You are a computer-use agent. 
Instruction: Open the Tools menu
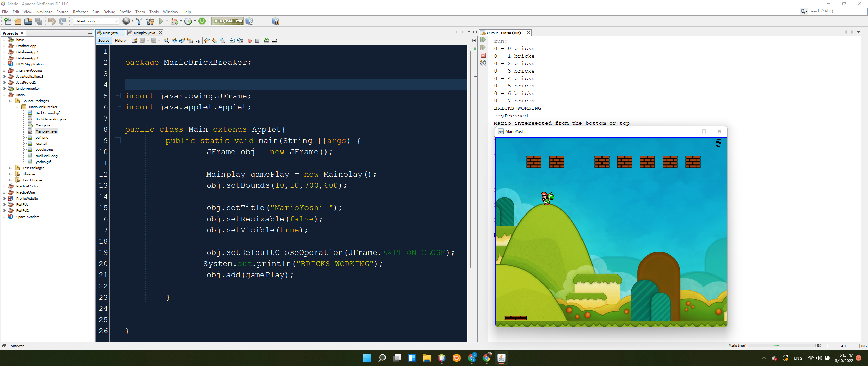pos(154,12)
